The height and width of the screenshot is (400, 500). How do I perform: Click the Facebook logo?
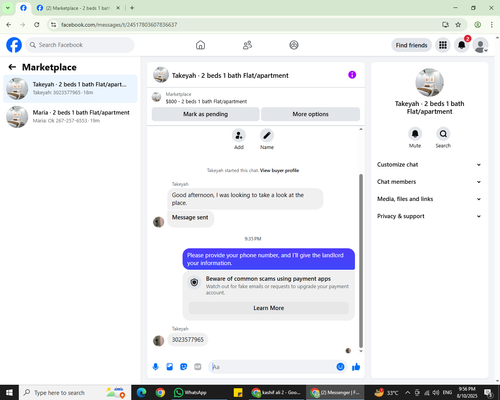pos(14,45)
